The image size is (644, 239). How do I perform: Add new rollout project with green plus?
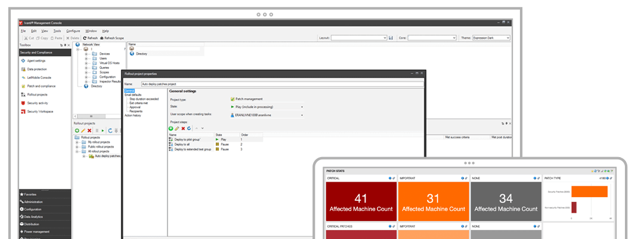click(77, 130)
